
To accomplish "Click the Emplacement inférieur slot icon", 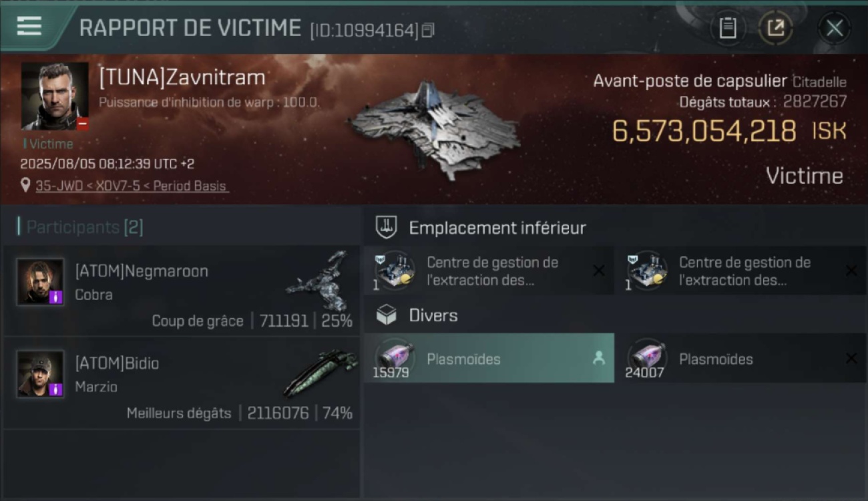I will pos(387,228).
